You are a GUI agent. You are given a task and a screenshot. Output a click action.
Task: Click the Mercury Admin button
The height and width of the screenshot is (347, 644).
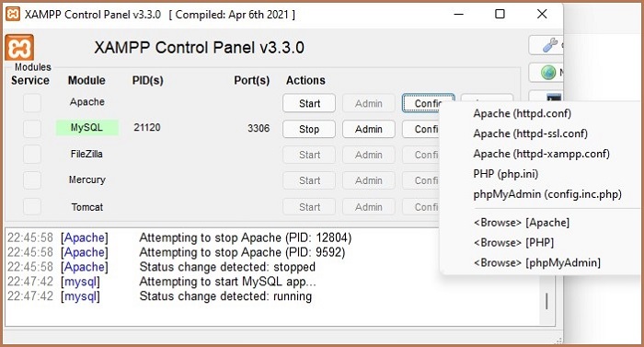pyautogui.click(x=369, y=180)
